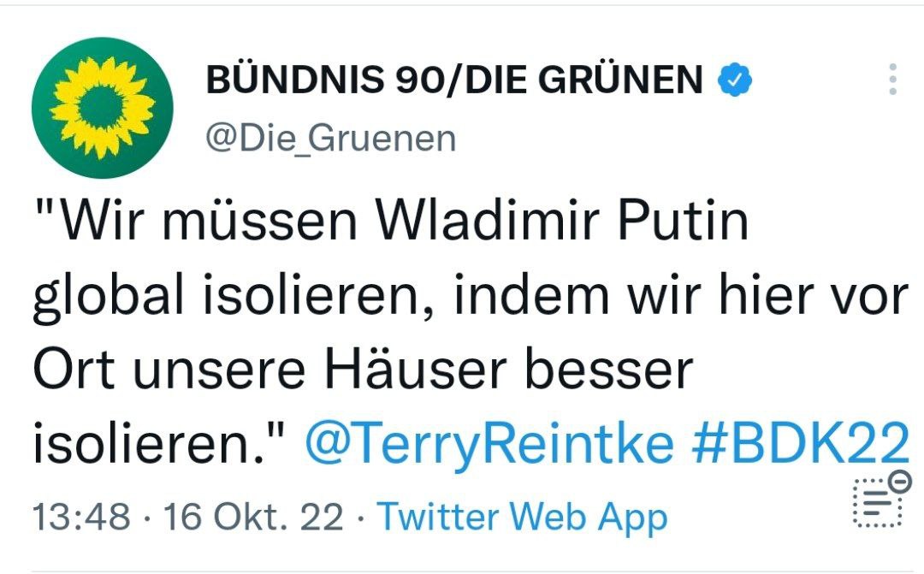The width and height of the screenshot is (924, 574).
Task: Click the dark green sunflower center
Action: click(102, 107)
